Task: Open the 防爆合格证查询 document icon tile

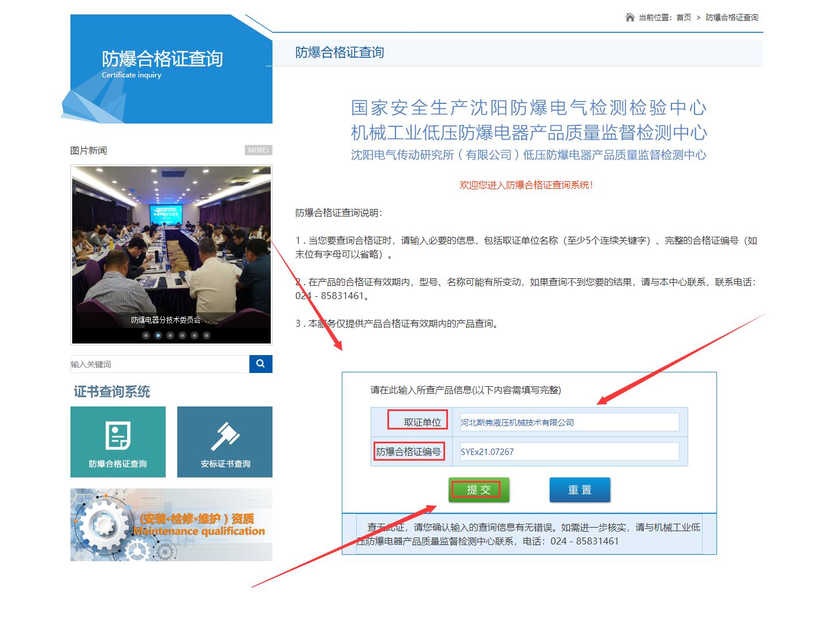Action: (x=118, y=442)
